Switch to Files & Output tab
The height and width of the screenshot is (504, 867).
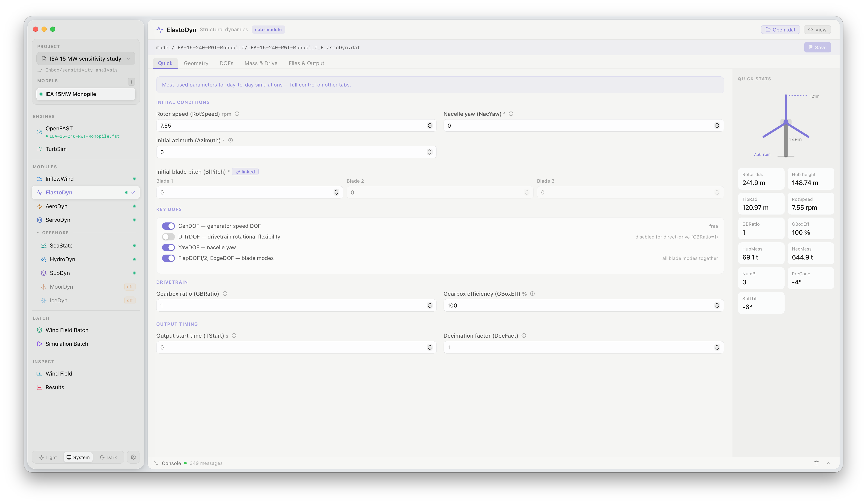pyautogui.click(x=306, y=63)
